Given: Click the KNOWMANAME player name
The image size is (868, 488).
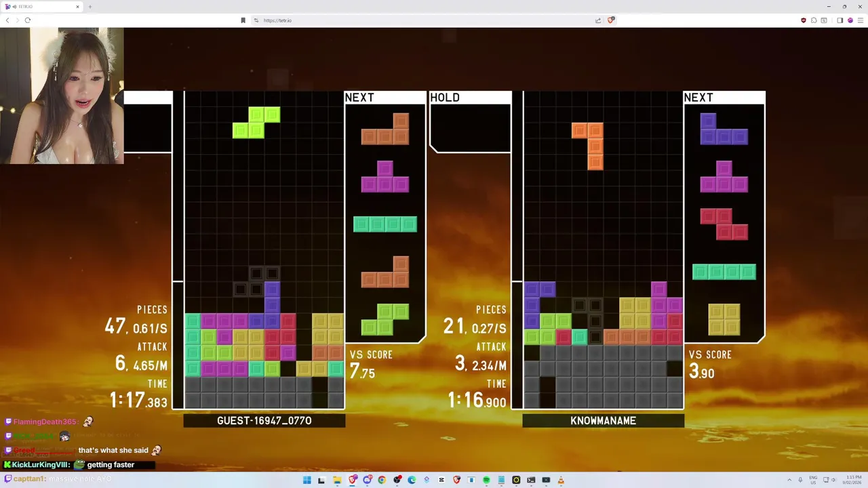Looking at the screenshot, I should tap(603, 421).
